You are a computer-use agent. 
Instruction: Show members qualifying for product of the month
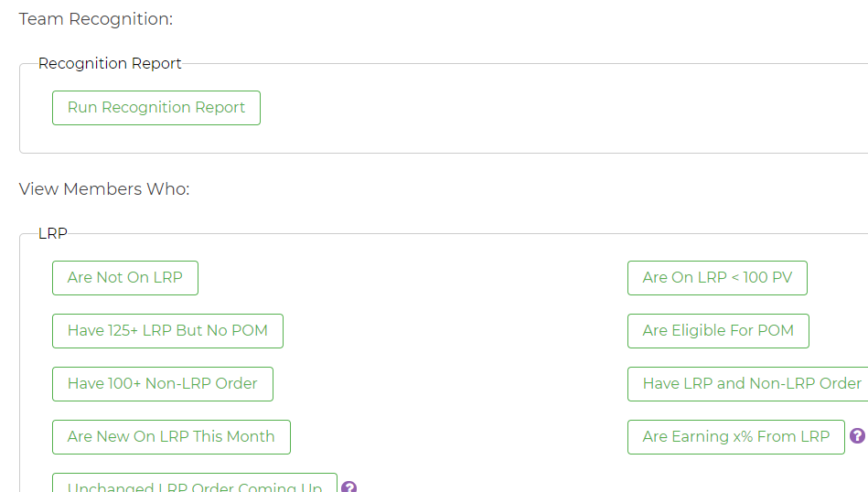[x=718, y=331]
